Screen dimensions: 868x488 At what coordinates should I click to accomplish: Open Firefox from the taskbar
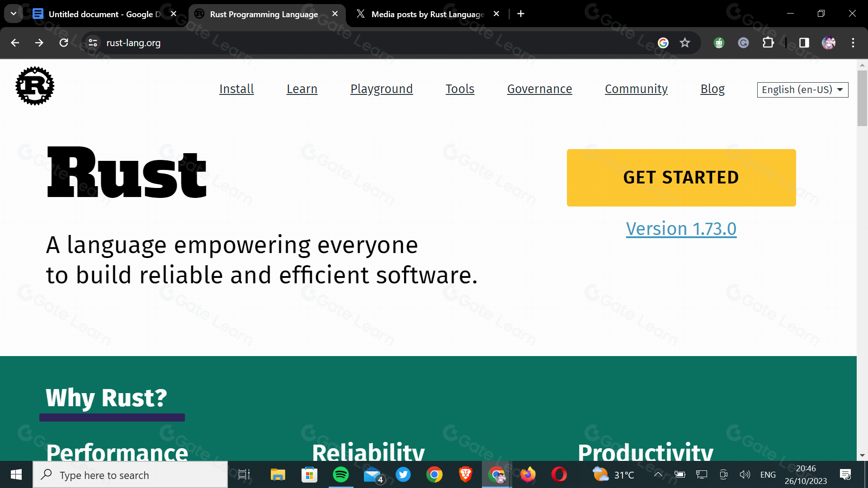(528, 475)
